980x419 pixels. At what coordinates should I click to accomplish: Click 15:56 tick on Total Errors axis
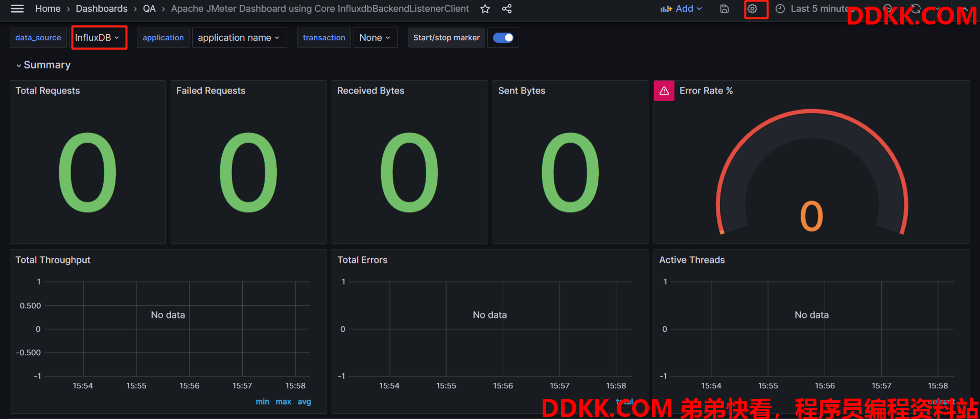[503, 386]
